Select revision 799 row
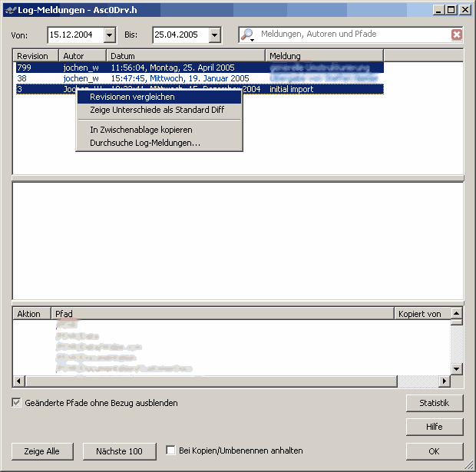Image resolution: width=476 pixels, height=472 pixels. [200, 68]
